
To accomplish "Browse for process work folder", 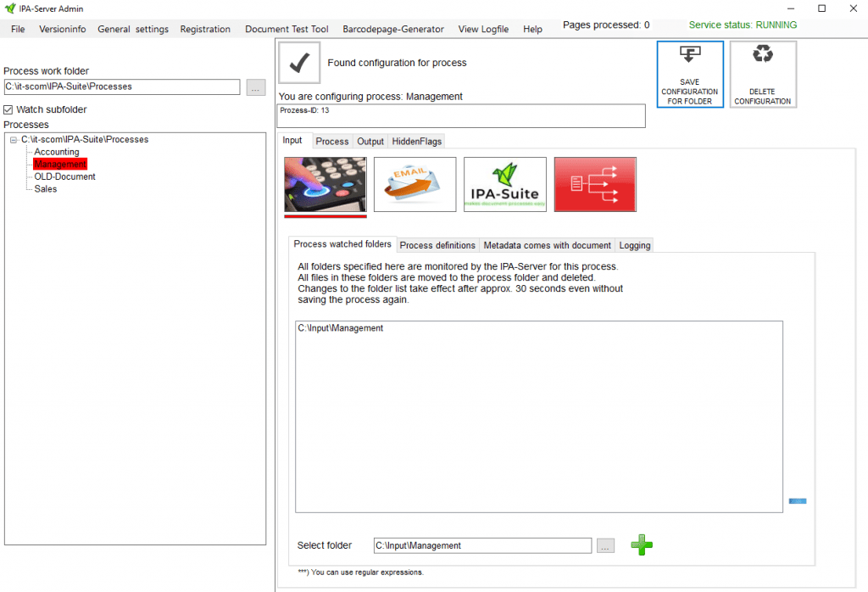I will pyautogui.click(x=256, y=87).
